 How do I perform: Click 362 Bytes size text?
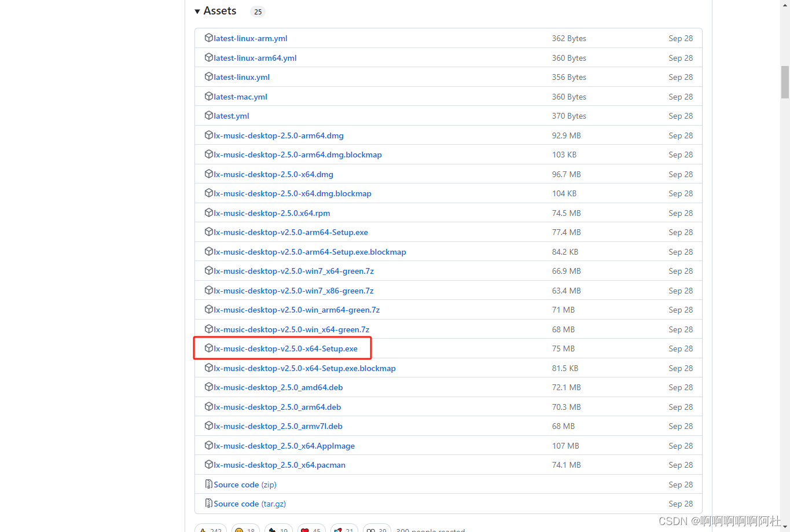coord(569,38)
